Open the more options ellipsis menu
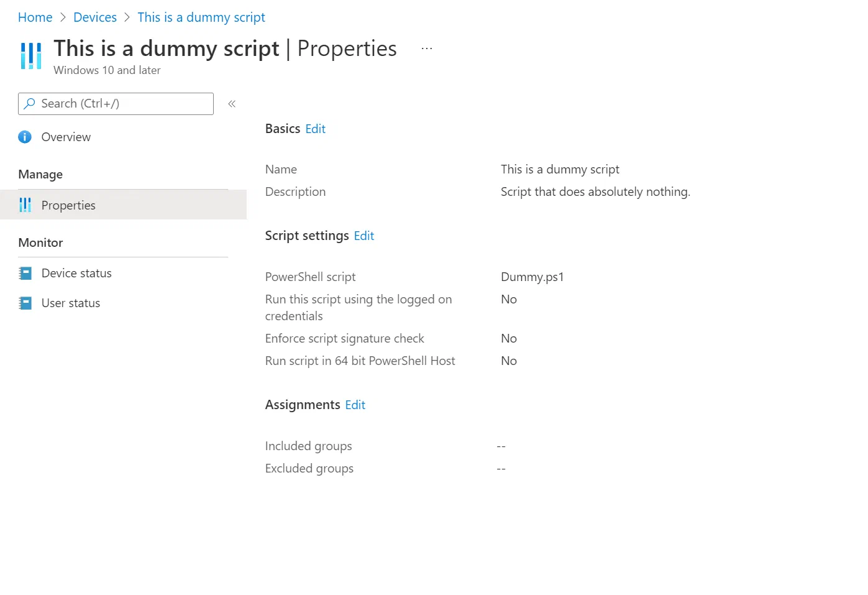The height and width of the screenshot is (595, 868). click(x=427, y=48)
